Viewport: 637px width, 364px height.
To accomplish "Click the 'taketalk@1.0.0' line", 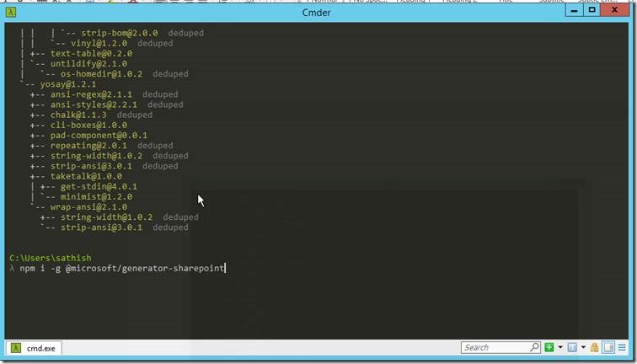I will pos(86,176).
